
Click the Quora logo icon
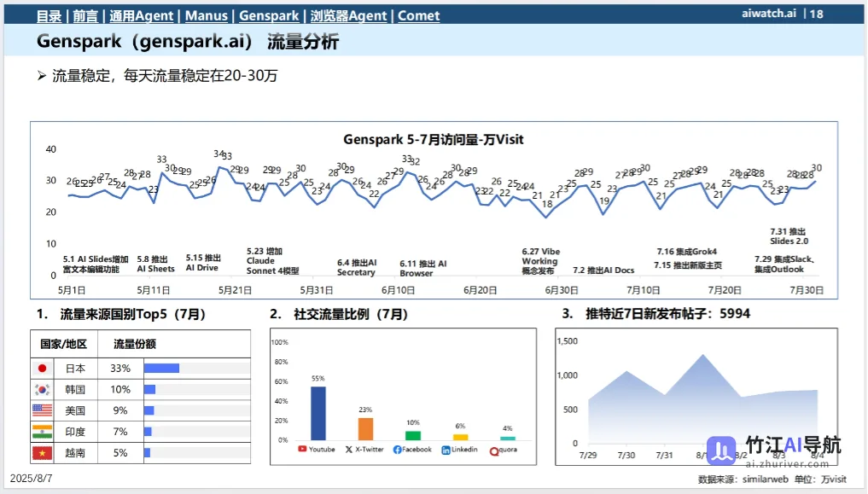(494, 451)
